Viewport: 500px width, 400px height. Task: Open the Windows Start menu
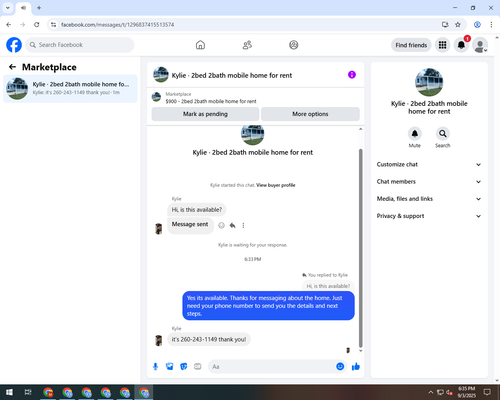[9, 392]
